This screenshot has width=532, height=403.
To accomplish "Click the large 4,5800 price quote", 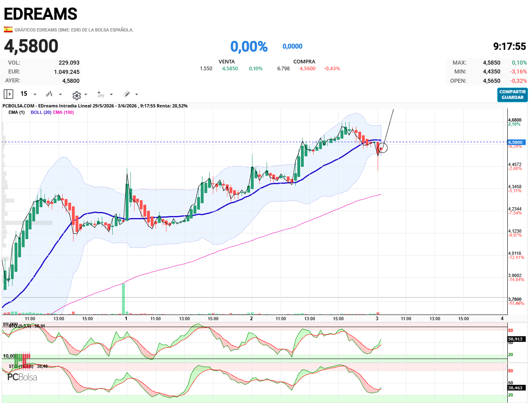I will [x=31, y=46].
